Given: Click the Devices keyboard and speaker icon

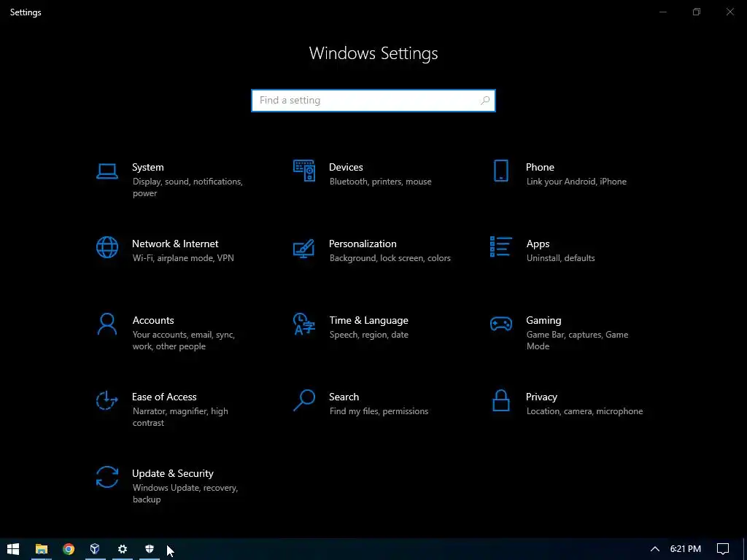Looking at the screenshot, I should [304, 171].
